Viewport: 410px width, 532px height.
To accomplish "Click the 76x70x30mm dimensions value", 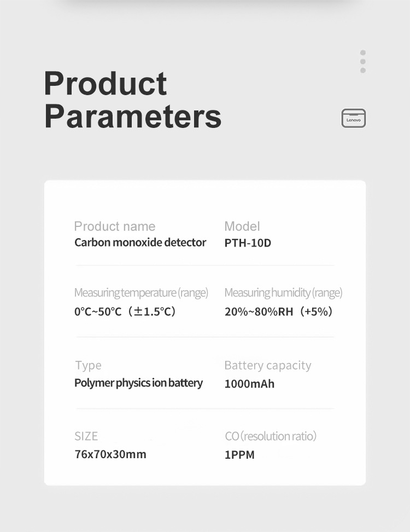I will point(110,454).
